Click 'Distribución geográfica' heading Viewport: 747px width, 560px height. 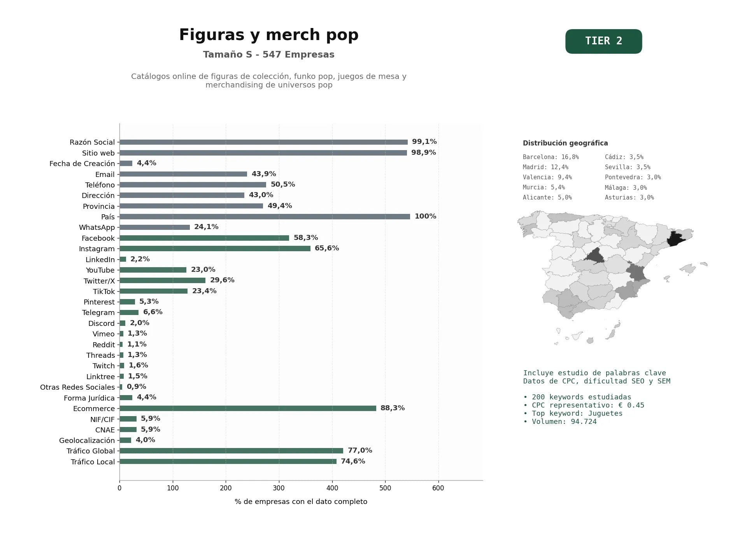[x=565, y=143]
